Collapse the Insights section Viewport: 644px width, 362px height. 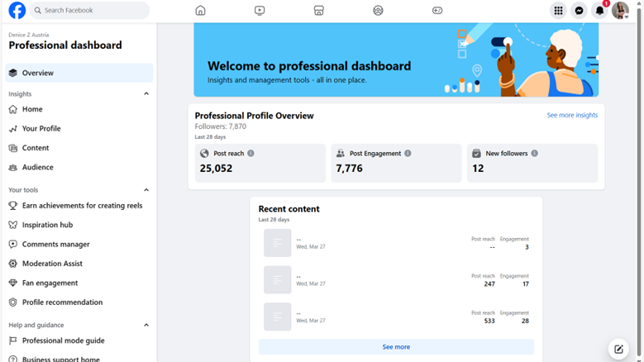(146, 94)
